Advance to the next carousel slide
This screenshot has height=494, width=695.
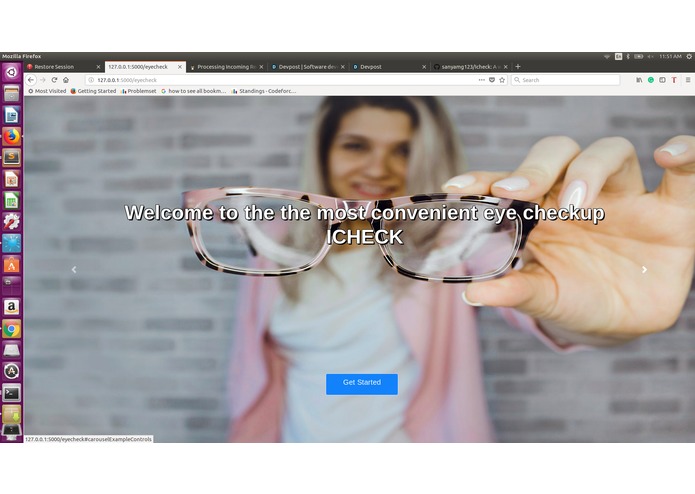pyautogui.click(x=644, y=269)
